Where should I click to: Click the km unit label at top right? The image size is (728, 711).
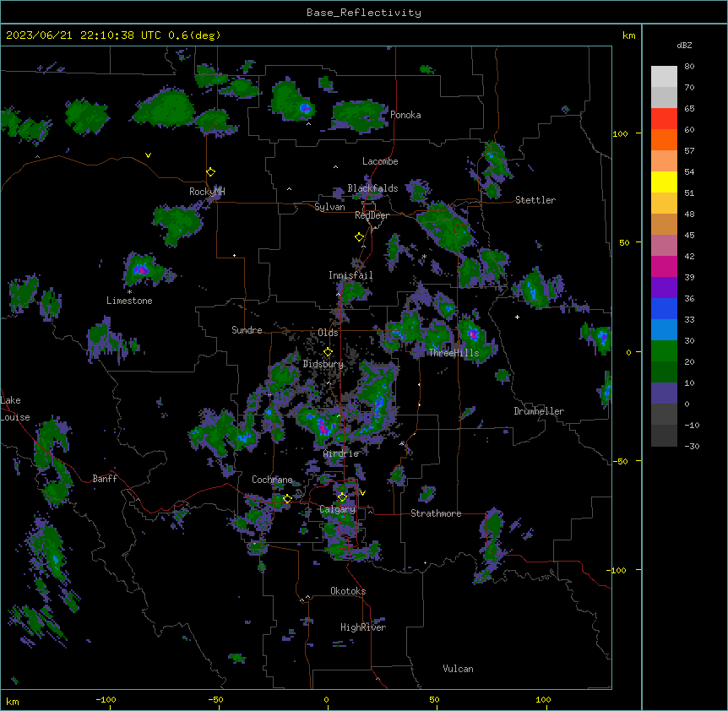(x=628, y=35)
